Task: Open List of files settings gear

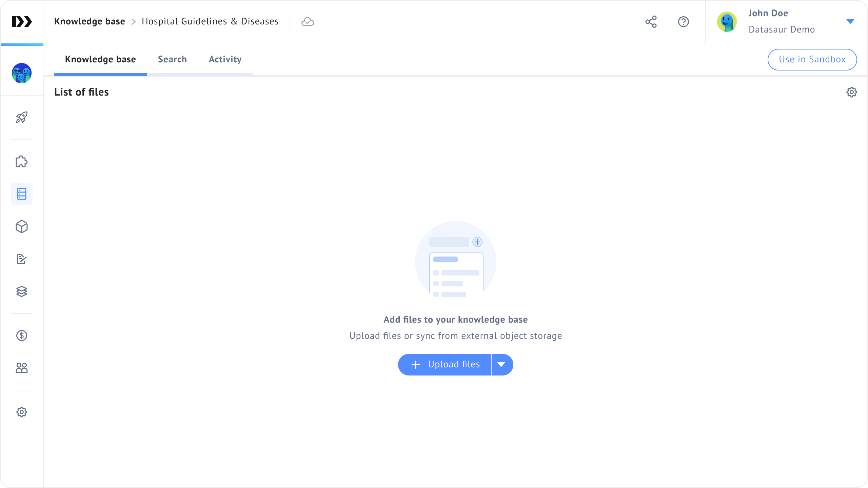Action: (x=851, y=92)
